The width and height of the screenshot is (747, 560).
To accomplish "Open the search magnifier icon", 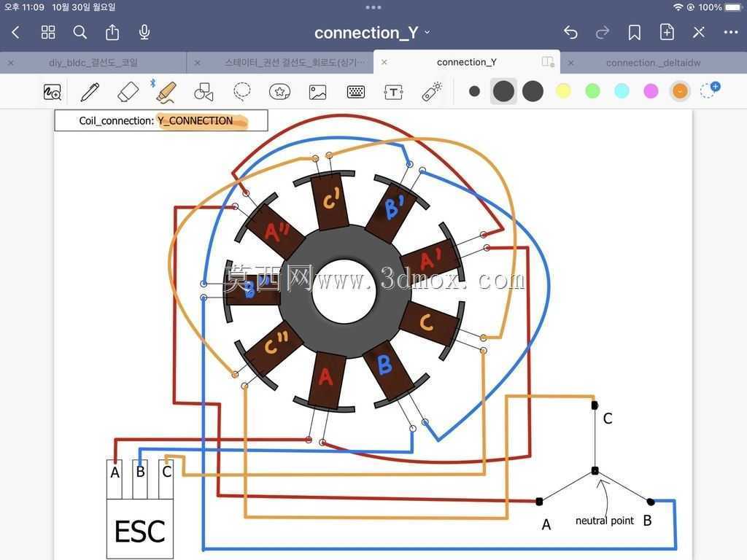I will click(x=80, y=32).
